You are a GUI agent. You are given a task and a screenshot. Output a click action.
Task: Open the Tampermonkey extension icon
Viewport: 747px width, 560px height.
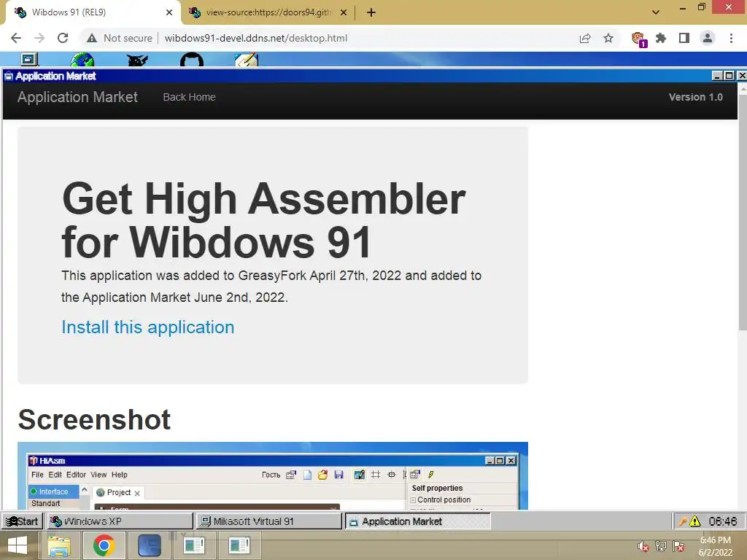638,39
